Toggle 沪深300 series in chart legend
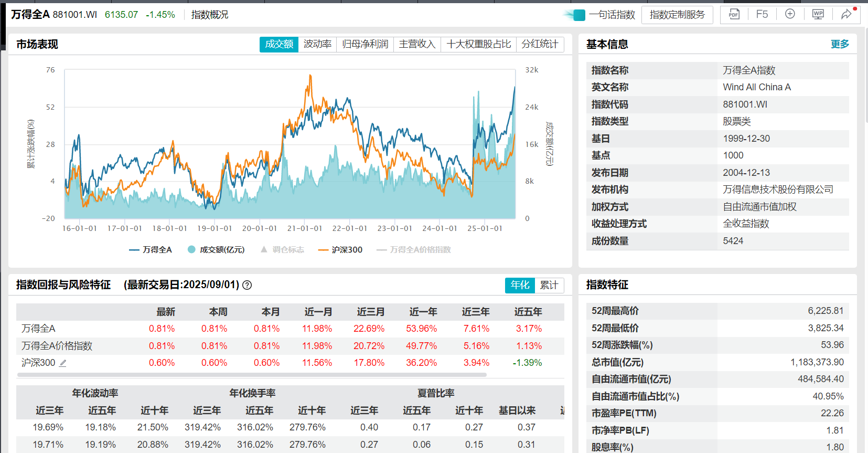Image resolution: width=868 pixels, height=453 pixels. pyautogui.click(x=340, y=250)
